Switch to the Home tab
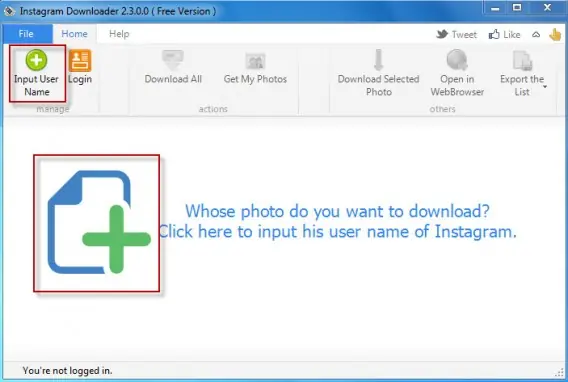Screen dimensions: 568x382 [74, 34]
